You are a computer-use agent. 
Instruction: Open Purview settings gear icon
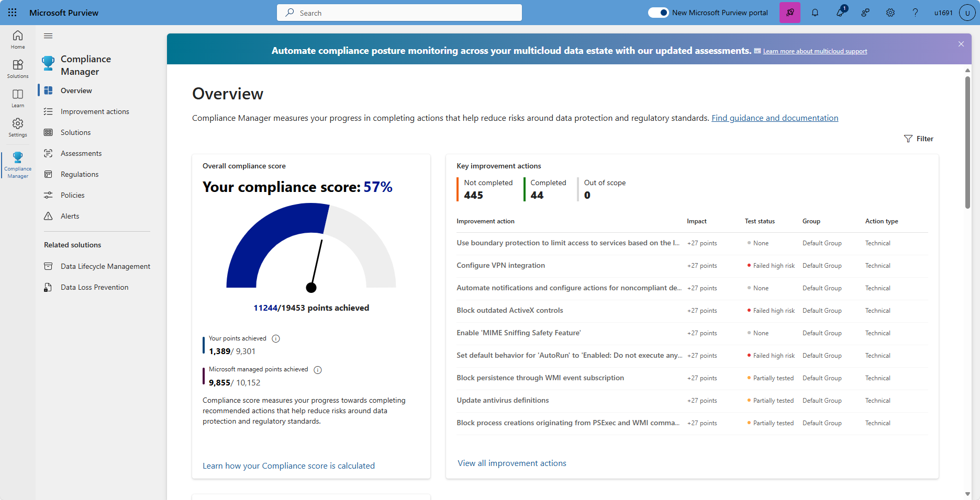click(890, 12)
